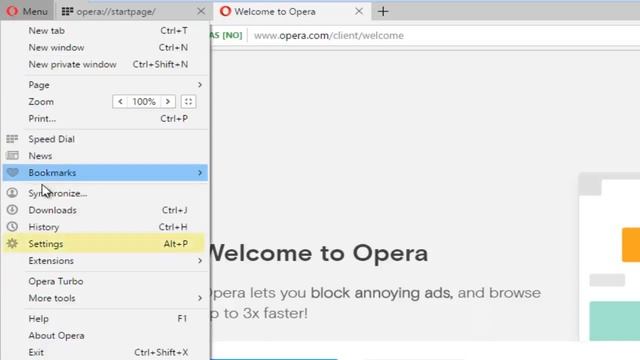Toggle Opera Turbo option
Image resolution: width=640 pixels, height=360 pixels.
[x=106, y=281]
